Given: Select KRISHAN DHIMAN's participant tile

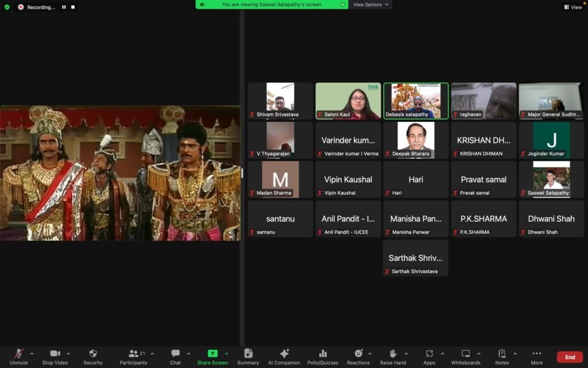Looking at the screenshot, I should pos(483,140).
